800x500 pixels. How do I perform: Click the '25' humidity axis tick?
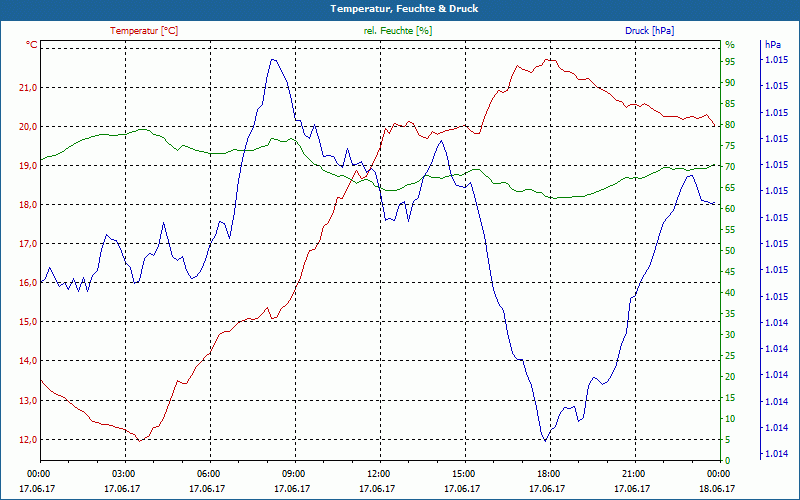tap(730, 356)
